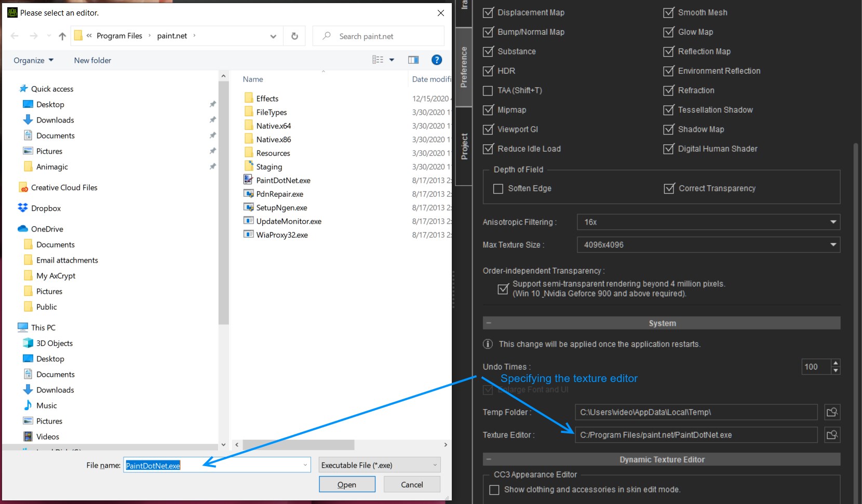The width and height of the screenshot is (862, 504).
Task: Collapse the System section
Action: click(x=489, y=323)
